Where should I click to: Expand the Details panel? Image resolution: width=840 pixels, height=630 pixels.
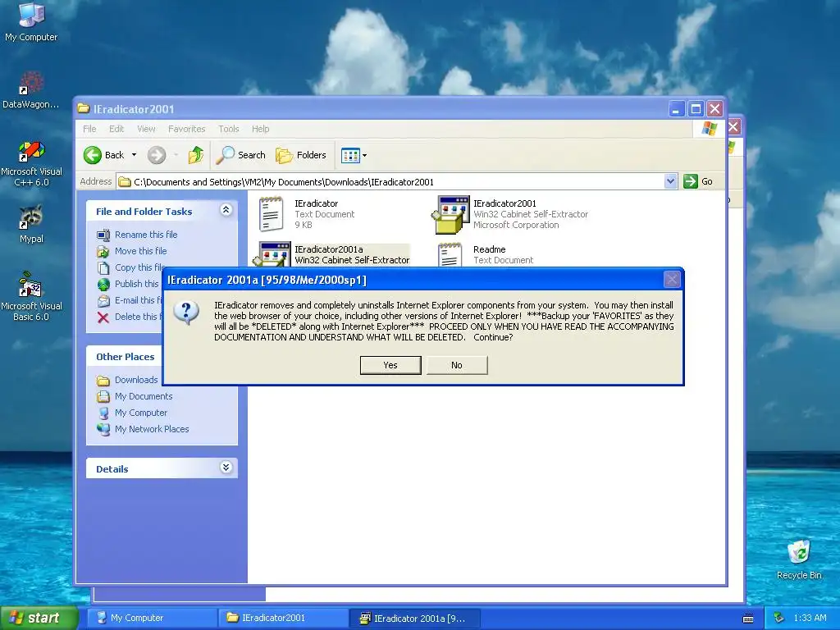[226, 467]
